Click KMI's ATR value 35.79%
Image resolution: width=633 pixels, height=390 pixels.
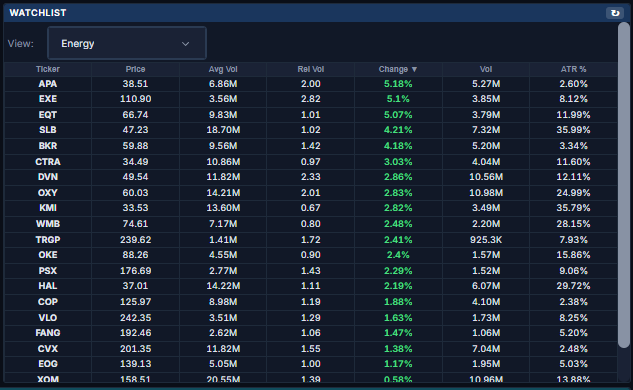(x=573, y=208)
